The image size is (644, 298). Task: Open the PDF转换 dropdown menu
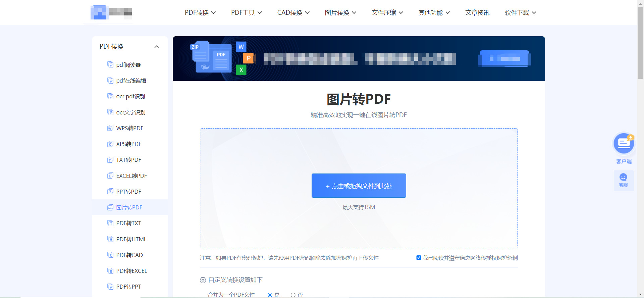[200, 13]
